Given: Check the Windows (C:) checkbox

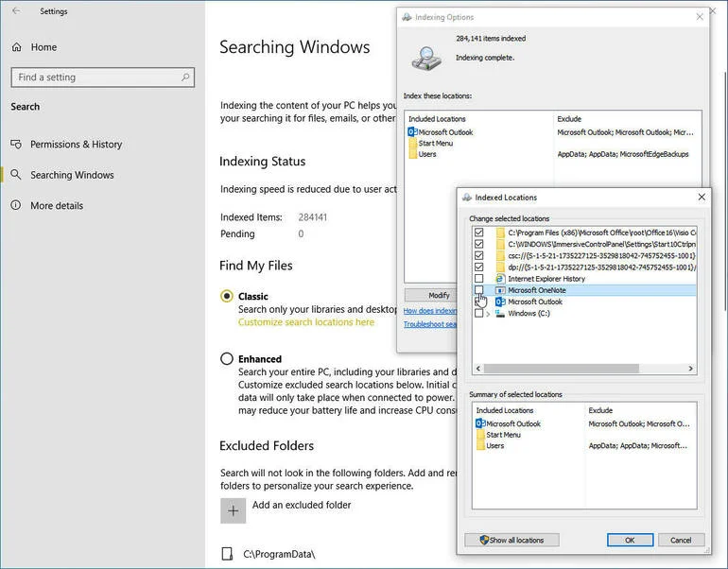Looking at the screenshot, I should pyautogui.click(x=479, y=313).
